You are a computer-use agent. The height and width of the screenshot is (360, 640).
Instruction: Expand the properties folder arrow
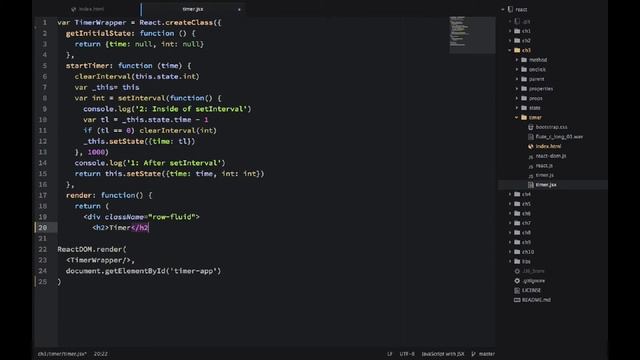517,89
